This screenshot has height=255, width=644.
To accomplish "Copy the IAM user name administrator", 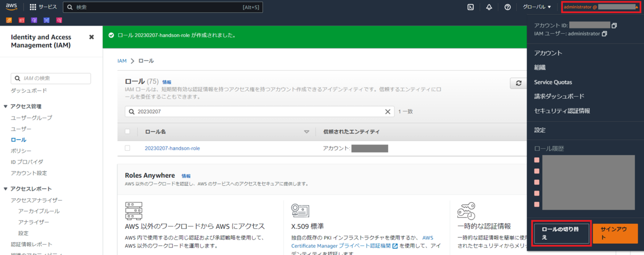I will tap(604, 34).
